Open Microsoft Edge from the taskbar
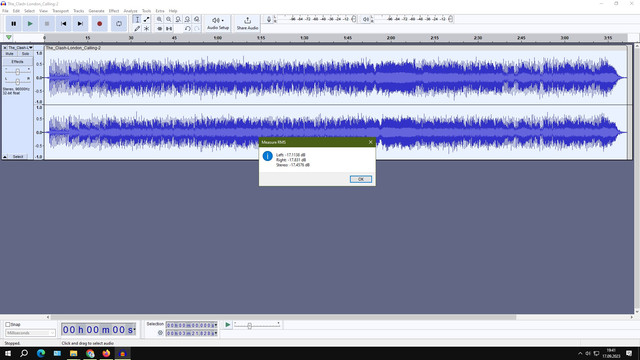 41,353
